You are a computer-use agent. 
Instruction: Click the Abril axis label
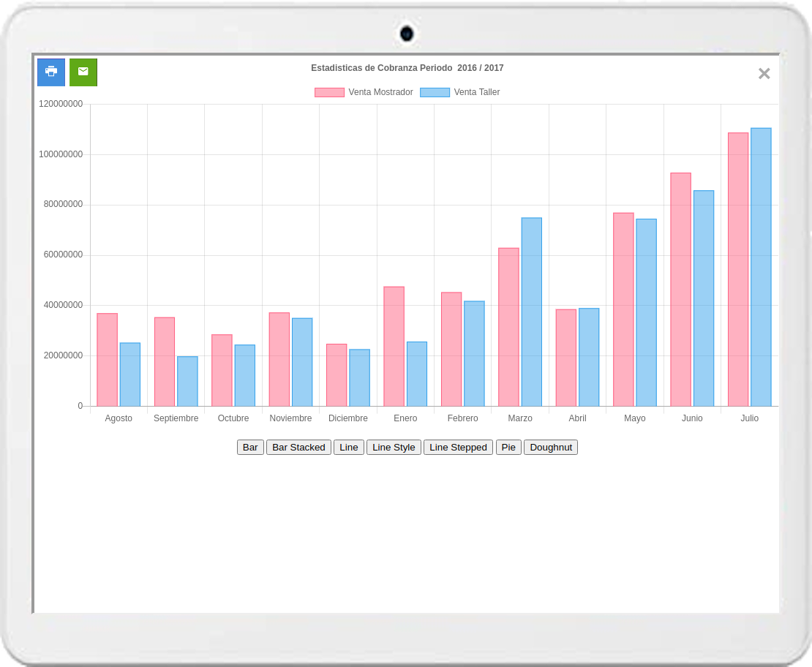[x=577, y=418]
